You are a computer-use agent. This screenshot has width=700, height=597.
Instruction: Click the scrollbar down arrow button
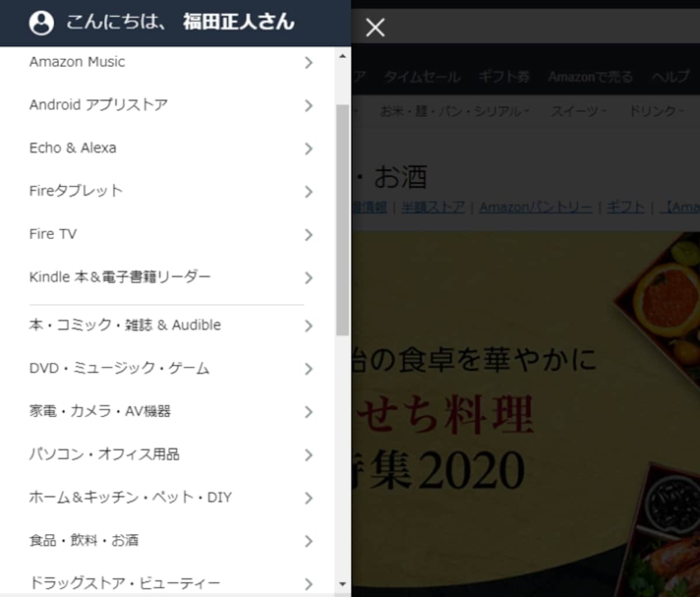point(342,584)
